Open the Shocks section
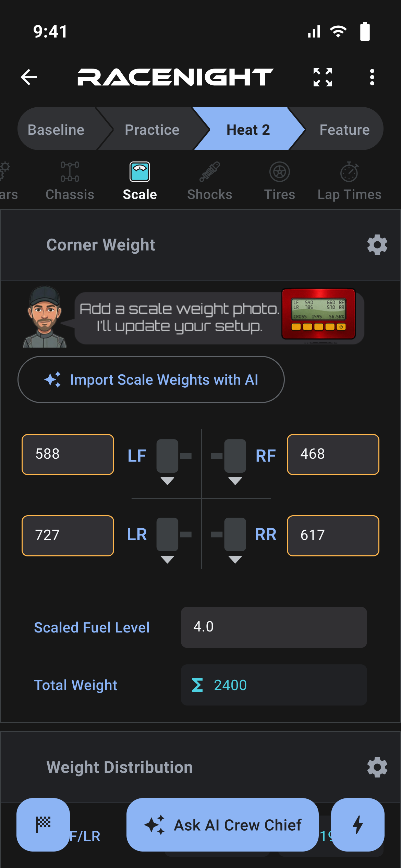This screenshot has width=401, height=868. tap(210, 181)
